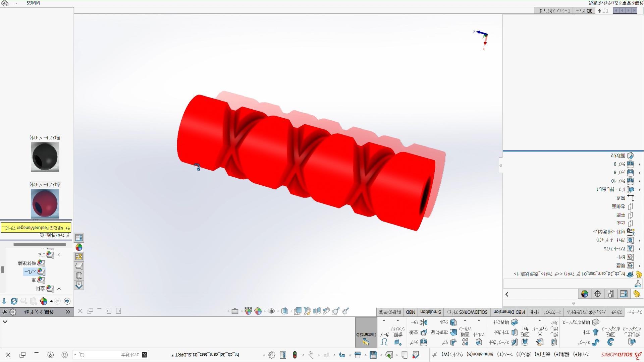The width and height of the screenshot is (644, 362).
Task: Click the 抜き勾配 draft tool icon
Action: click(453, 332)
